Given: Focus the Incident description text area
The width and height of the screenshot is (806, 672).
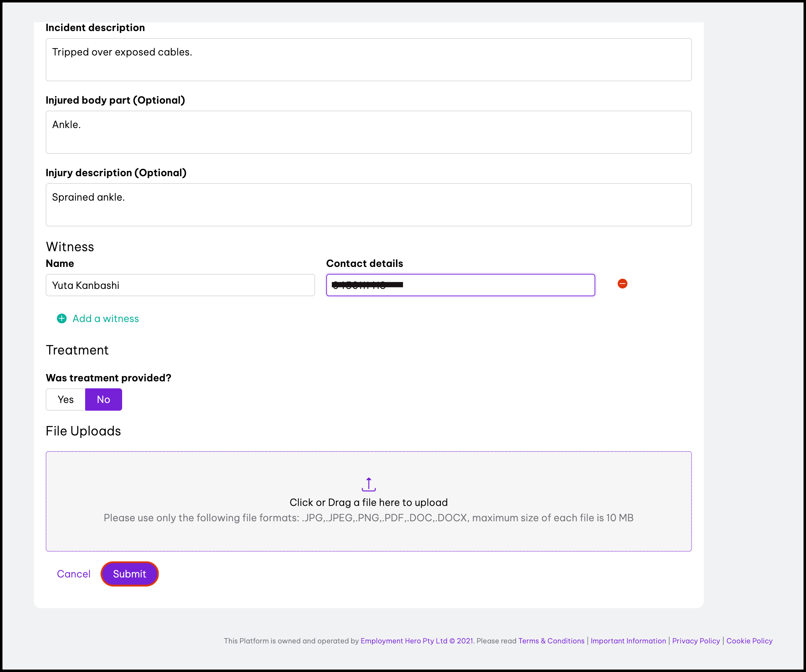Looking at the screenshot, I should click(x=368, y=59).
